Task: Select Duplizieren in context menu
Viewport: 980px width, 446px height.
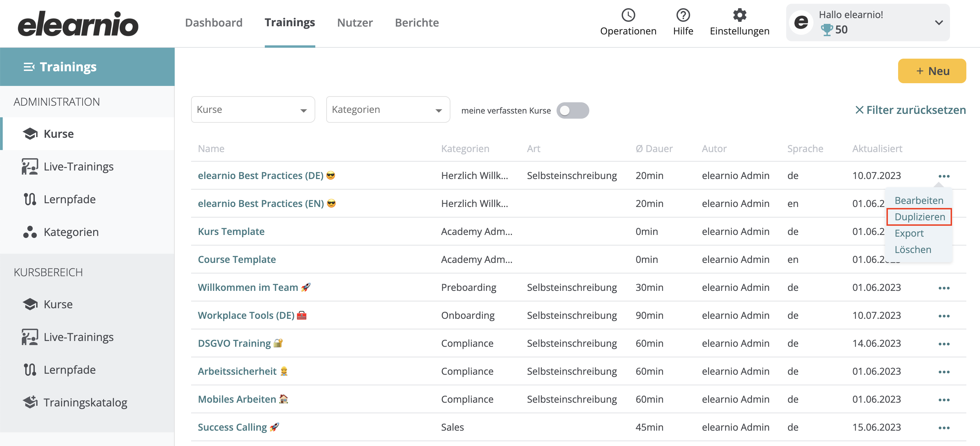Action: (920, 217)
